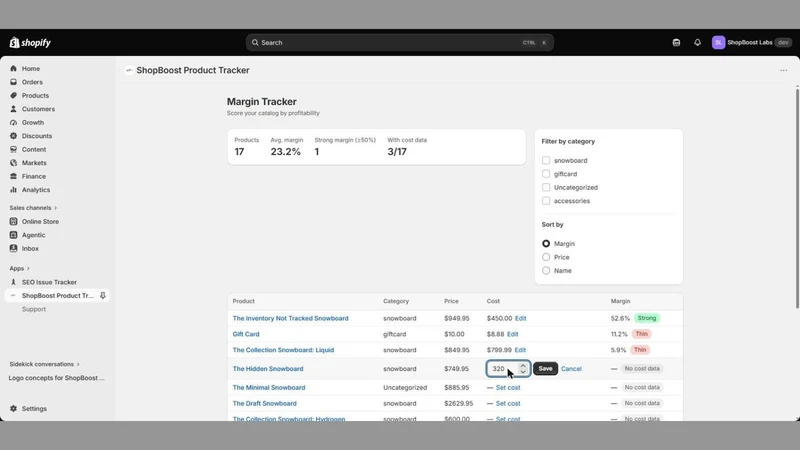This screenshot has height=450, width=800.
Task: Click the Avg. margin 23.2% value
Action: (286, 152)
